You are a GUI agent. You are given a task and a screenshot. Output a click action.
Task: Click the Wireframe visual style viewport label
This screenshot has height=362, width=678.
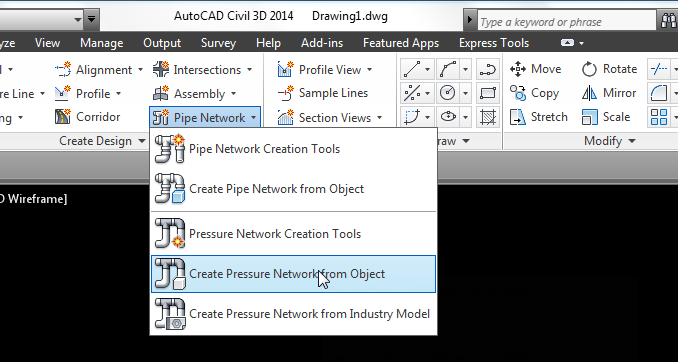pyautogui.click(x=34, y=199)
